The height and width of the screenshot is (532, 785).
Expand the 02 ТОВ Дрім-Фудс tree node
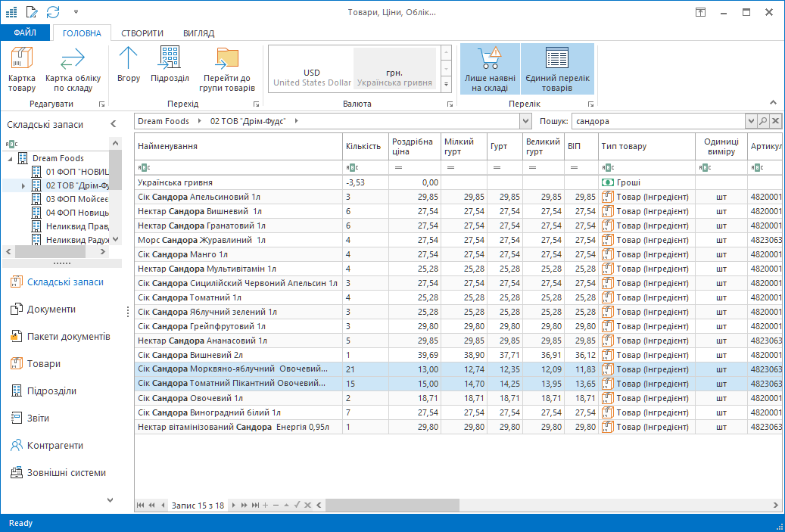pos(23,185)
